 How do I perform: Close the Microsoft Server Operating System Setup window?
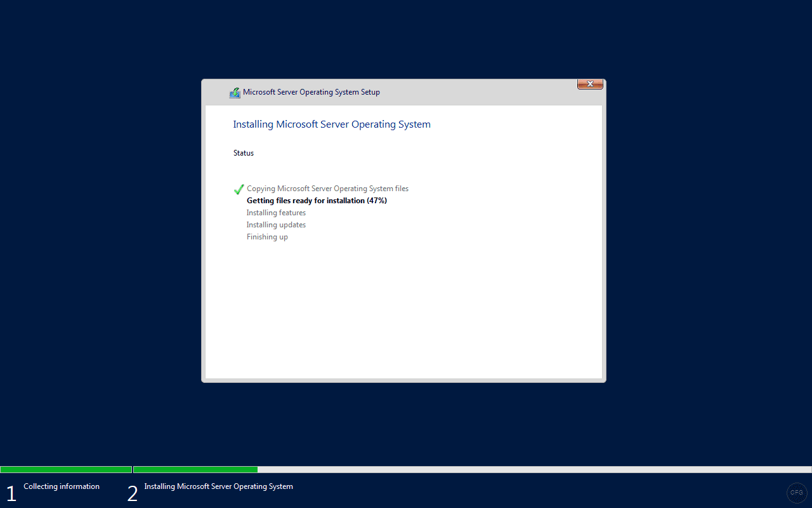589,84
